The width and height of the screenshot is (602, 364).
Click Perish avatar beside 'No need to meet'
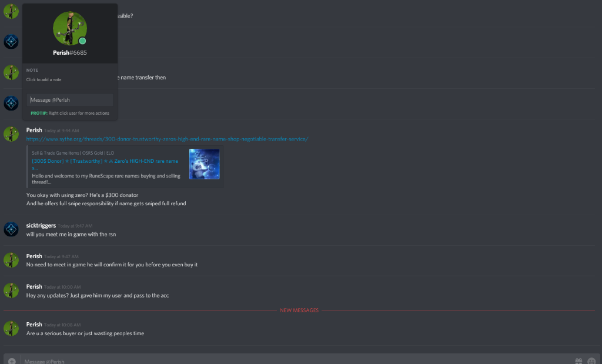[x=11, y=260]
